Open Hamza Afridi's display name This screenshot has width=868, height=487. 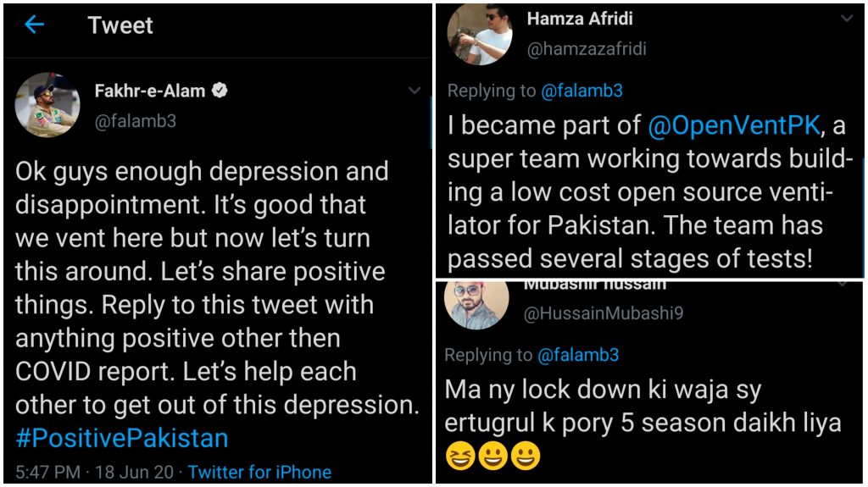580,19
